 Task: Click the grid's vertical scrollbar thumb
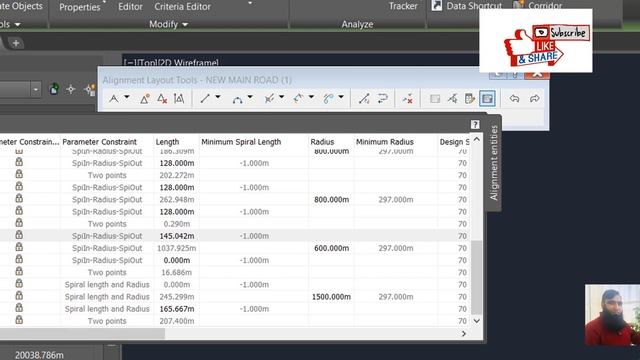coord(476,278)
